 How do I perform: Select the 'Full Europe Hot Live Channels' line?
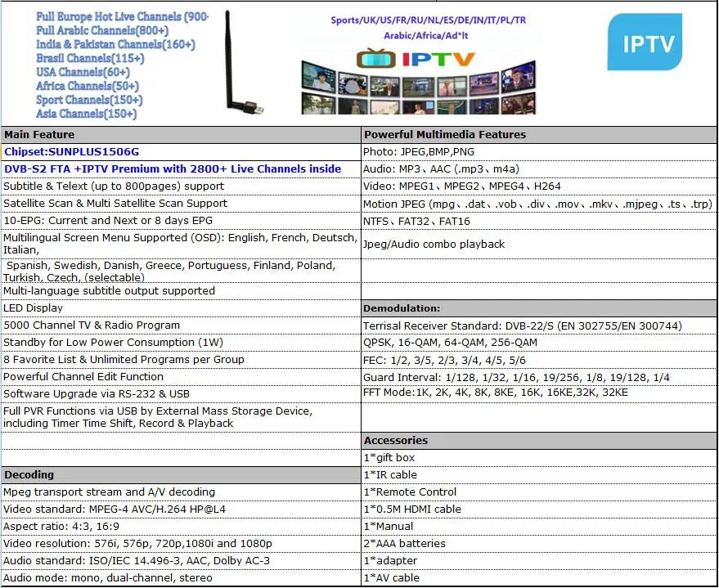pos(122,16)
